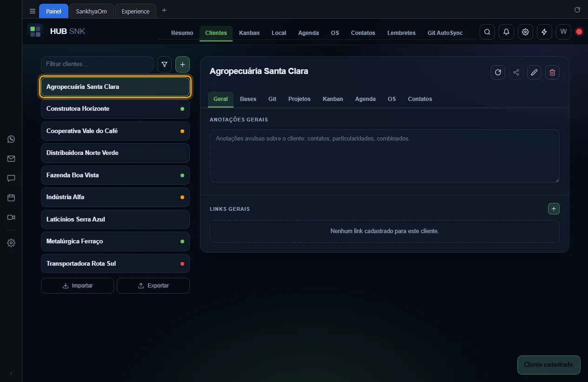
Task: Switch to the SankhyaOm tab
Action: pos(91,11)
